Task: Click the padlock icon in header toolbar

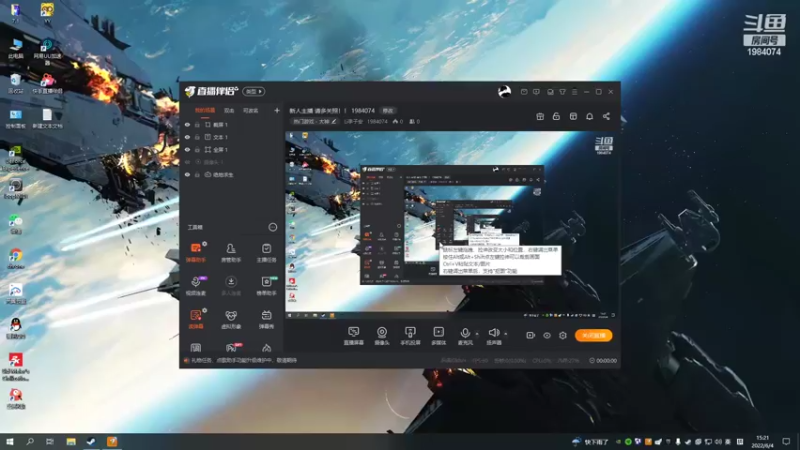Action: pos(556,116)
